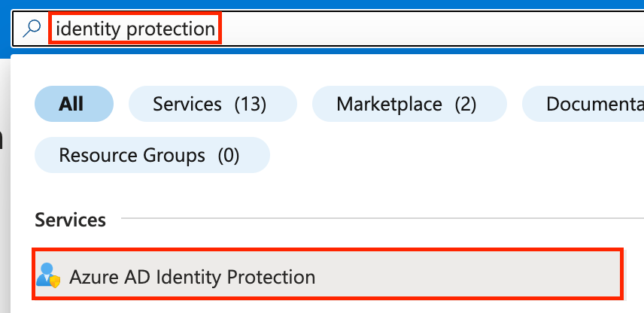Switch to the Services (13) filter
This screenshot has height=313, width=644.
[x=209, y=104]
